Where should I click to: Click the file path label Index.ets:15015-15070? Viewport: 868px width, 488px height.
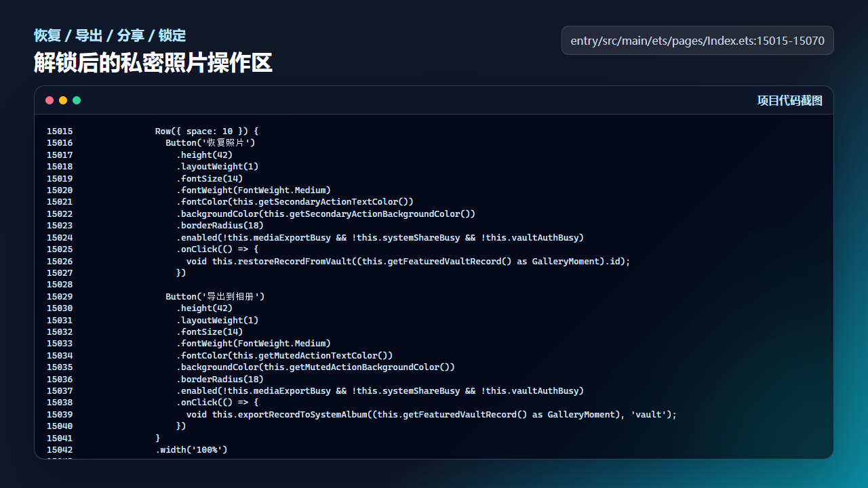coord(698,41)
